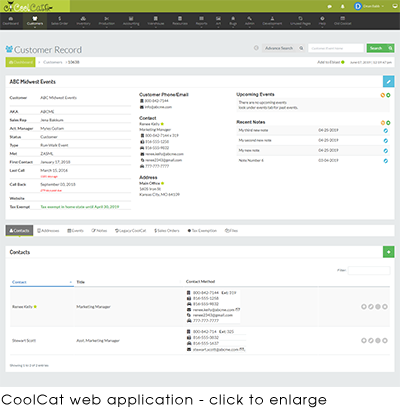Click the green Search button

tap(381, 48)
